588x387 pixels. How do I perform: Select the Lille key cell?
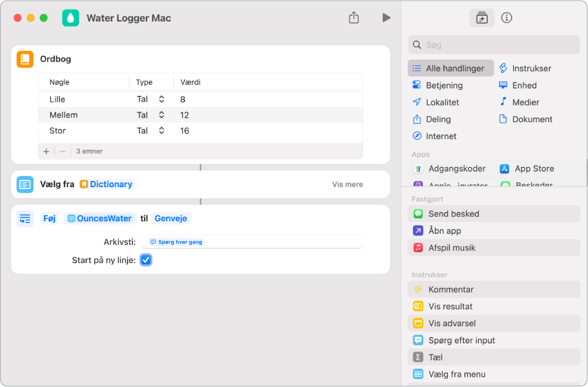pos(57,99)
